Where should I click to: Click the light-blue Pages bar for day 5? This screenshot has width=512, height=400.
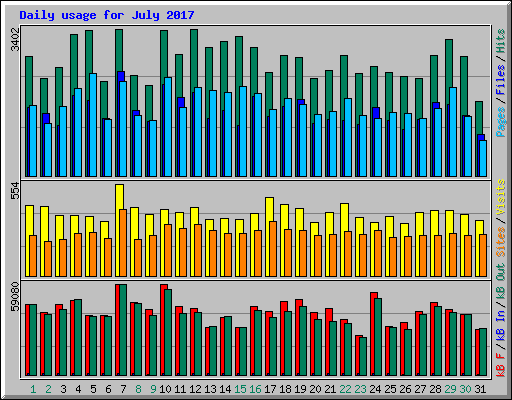coord(93,125)
